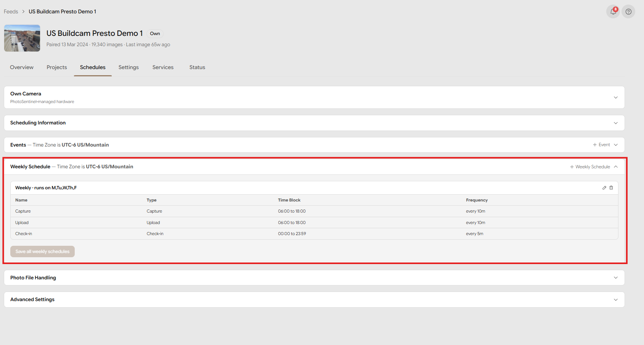Click the Check-in name cell
Viewport: 644px width, 345px height.
click(24, 234)
